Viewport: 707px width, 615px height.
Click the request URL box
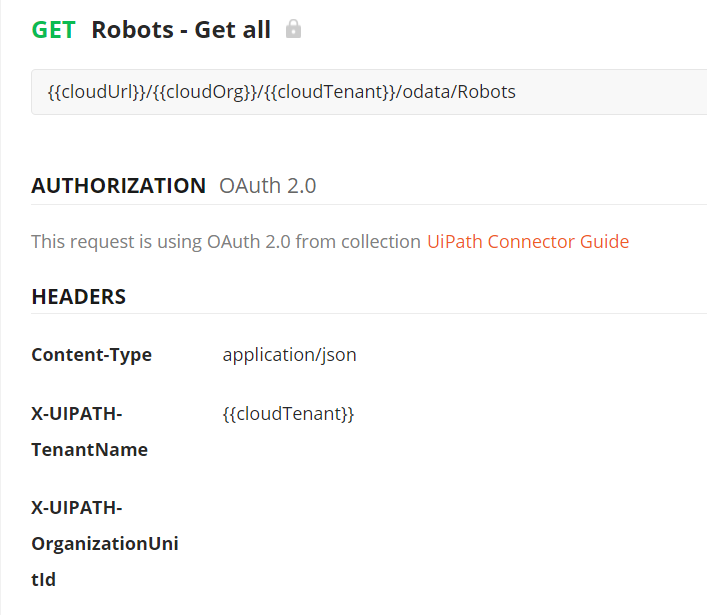(600, 92)
